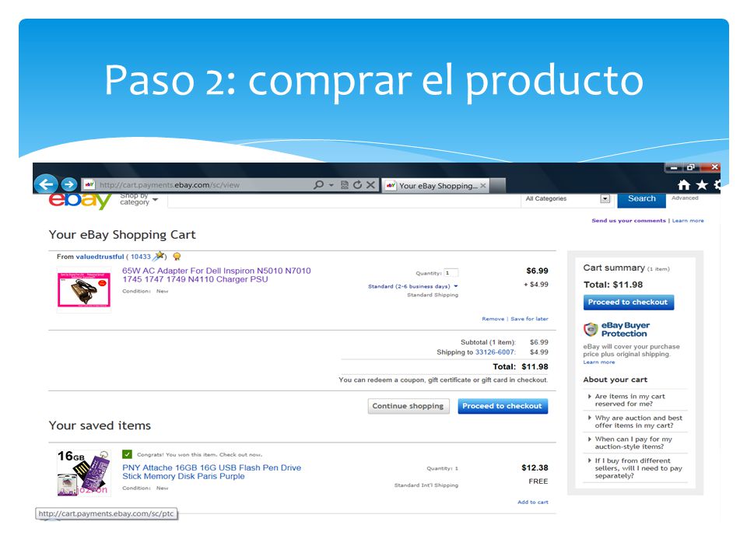Open seller valuedtrustful profile
This screenshot has height=560, width=747.
(x=100, y=256)
